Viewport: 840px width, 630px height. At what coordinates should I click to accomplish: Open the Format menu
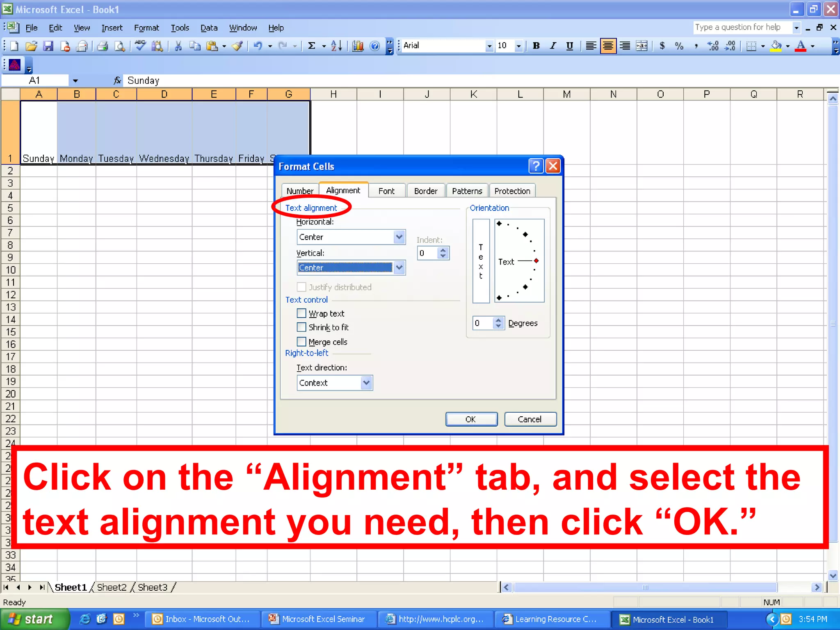tap(146, 27)
